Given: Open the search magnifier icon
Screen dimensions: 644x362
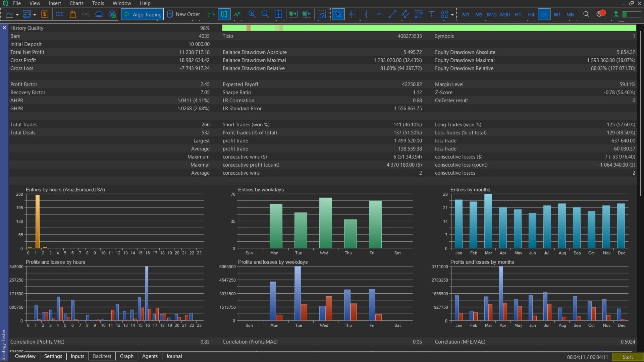Looking at the screenshot, I should [586, 14].
